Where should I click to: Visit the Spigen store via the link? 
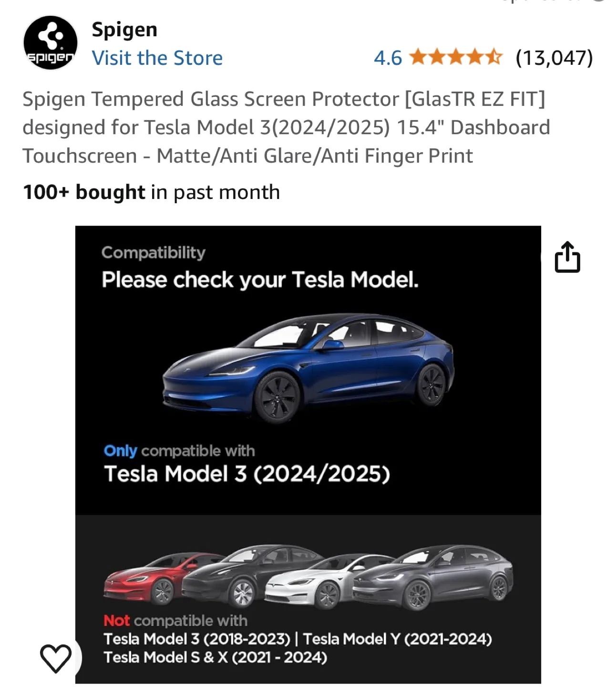(x=158, y=58)
